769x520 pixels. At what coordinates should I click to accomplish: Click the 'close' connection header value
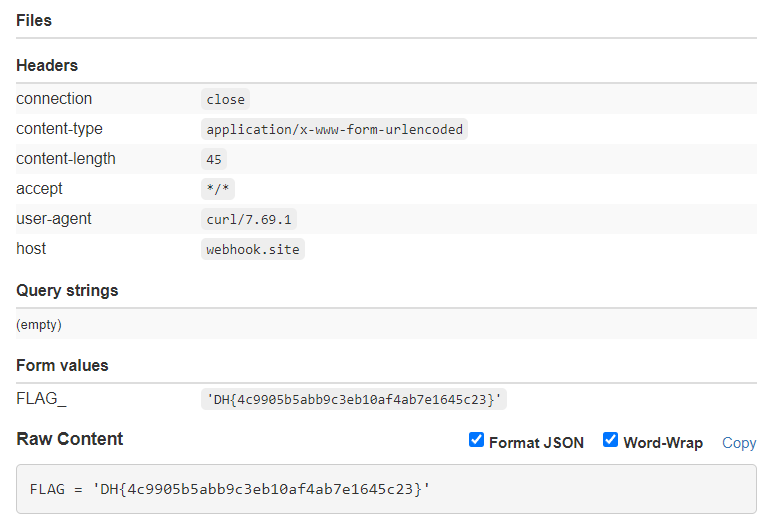(225, 99)
